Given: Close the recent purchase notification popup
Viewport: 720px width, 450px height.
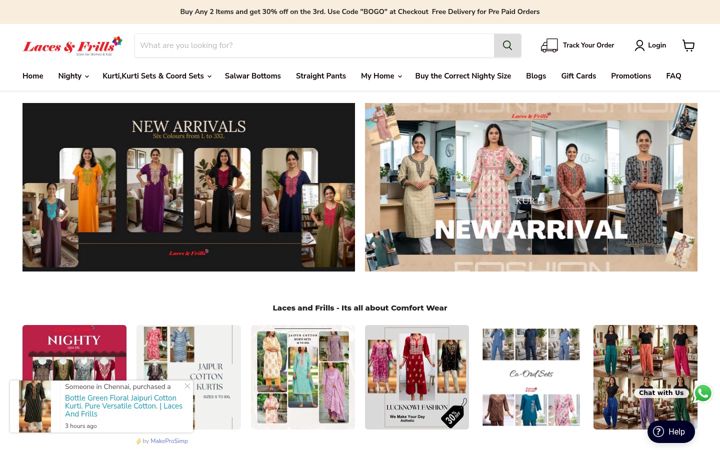Looking at the screenshot, I should click(x=187, y=386).
